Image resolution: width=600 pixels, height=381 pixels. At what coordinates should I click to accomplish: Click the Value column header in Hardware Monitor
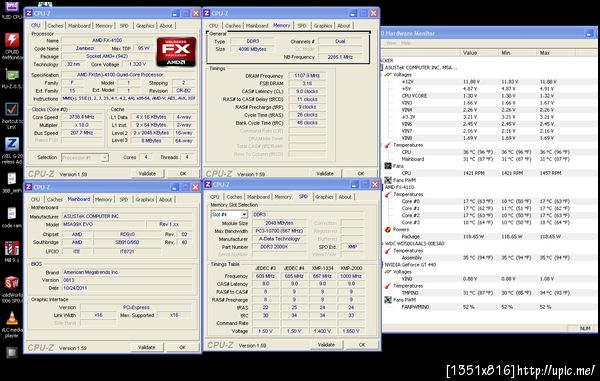click(x=479, y=53)
